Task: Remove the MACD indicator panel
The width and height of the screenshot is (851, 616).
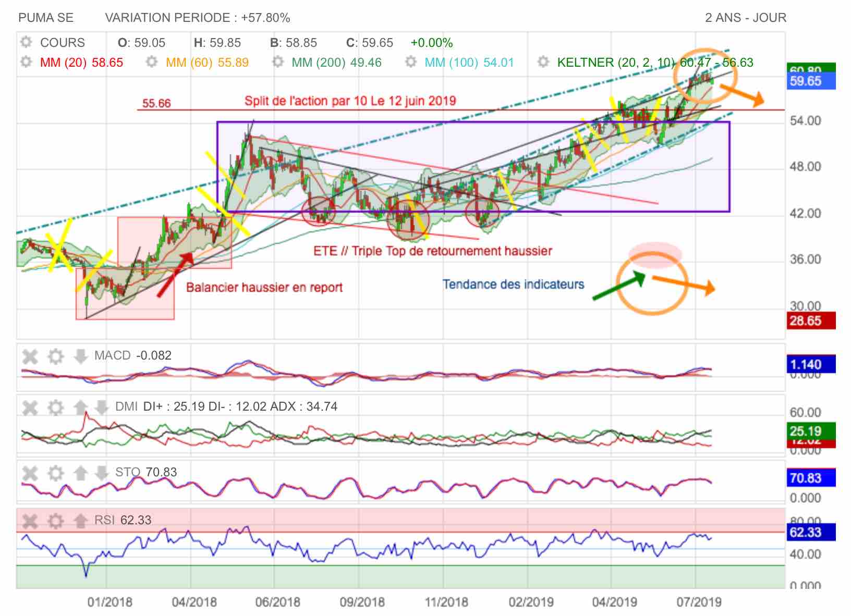Action: (30, 356)
